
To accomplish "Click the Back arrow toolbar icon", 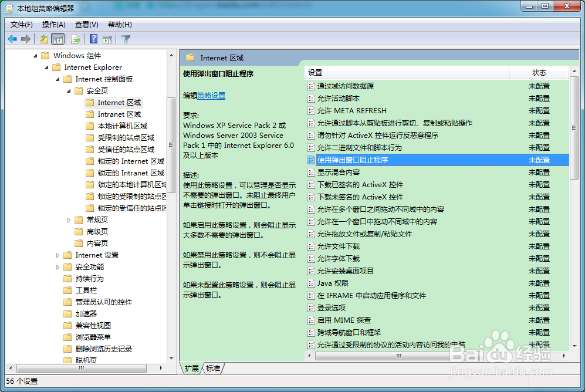I will (12, 39).
